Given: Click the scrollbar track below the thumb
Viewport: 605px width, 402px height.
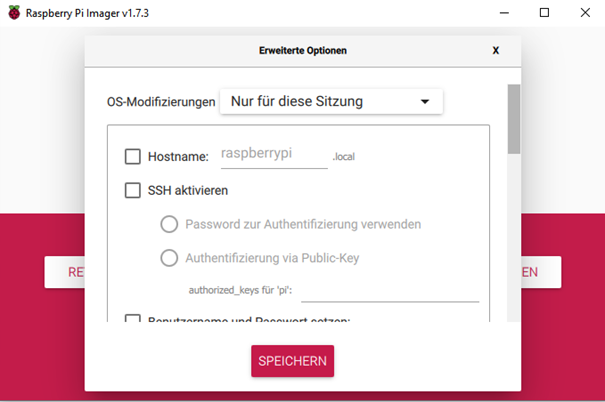Looking at the screenshot, I should click(514, 237).
